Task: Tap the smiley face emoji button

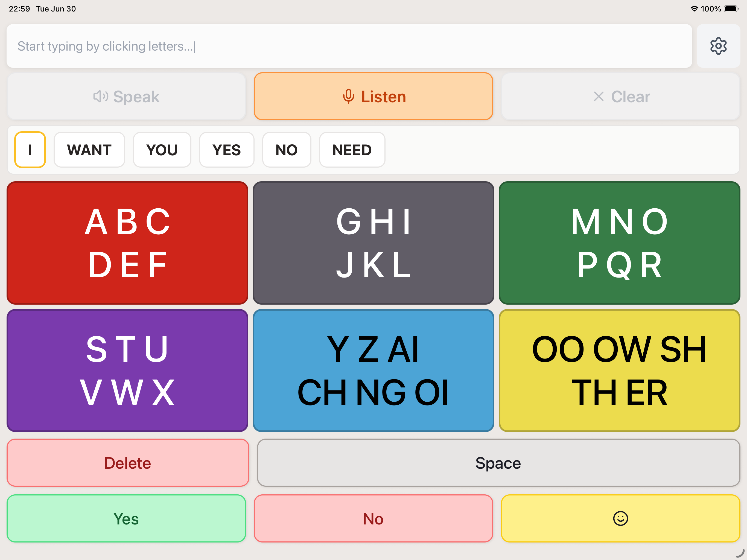Action: [620, 518]
